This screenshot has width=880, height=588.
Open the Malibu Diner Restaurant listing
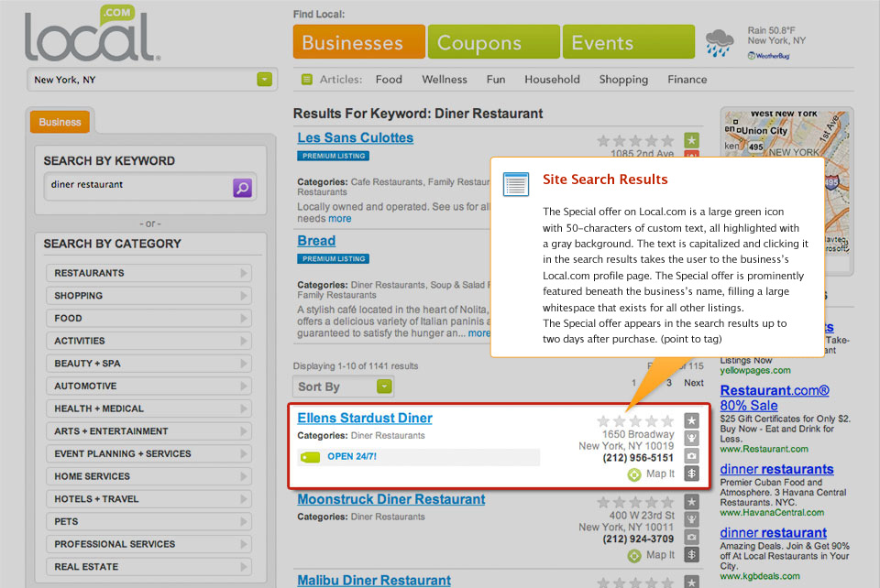pos(374,580)
